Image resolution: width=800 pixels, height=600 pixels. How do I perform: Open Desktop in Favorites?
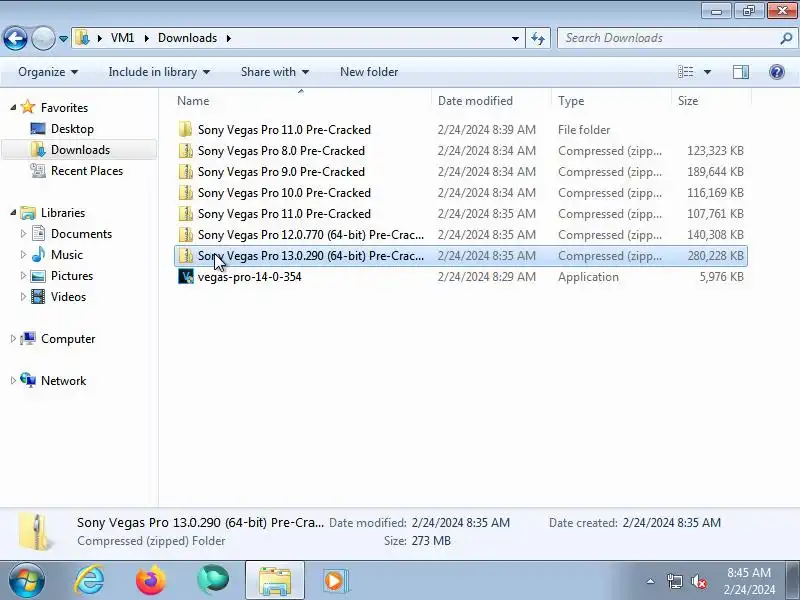pos(72,129)
